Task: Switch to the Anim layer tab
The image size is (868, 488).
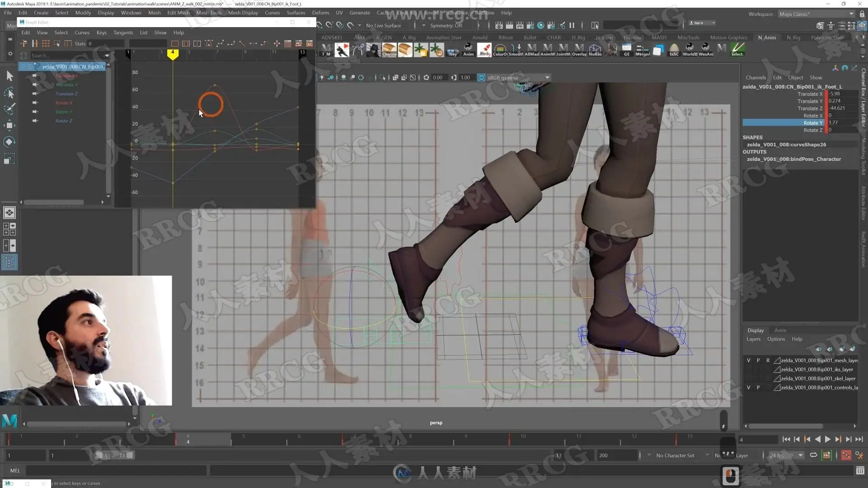Action: pos(780,330)
